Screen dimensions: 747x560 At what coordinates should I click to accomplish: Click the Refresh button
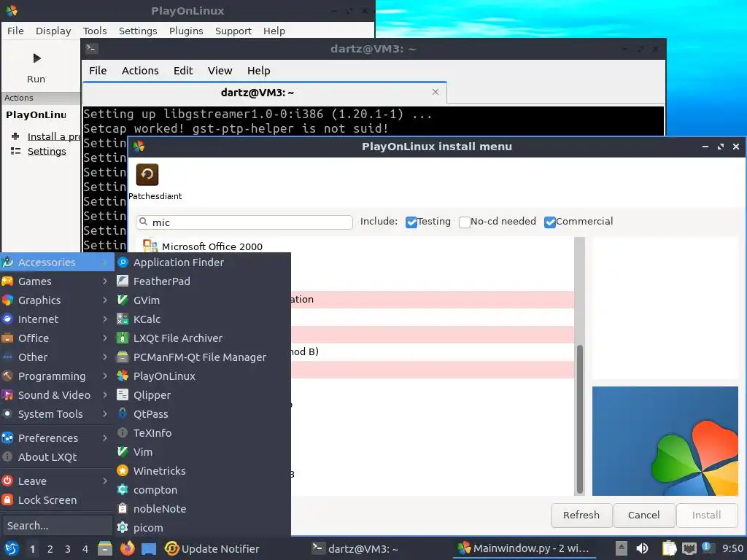click(581, 516)
